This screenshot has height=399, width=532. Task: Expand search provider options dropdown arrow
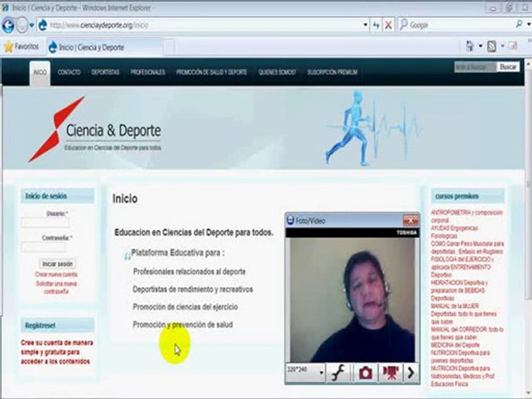click(529, 24)
